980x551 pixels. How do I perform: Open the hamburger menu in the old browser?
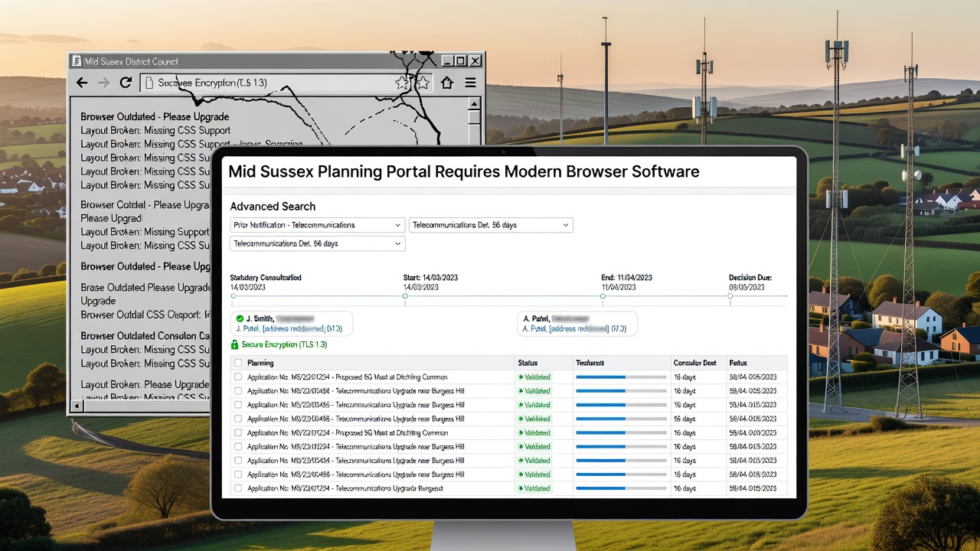click(x=471, y=83)
